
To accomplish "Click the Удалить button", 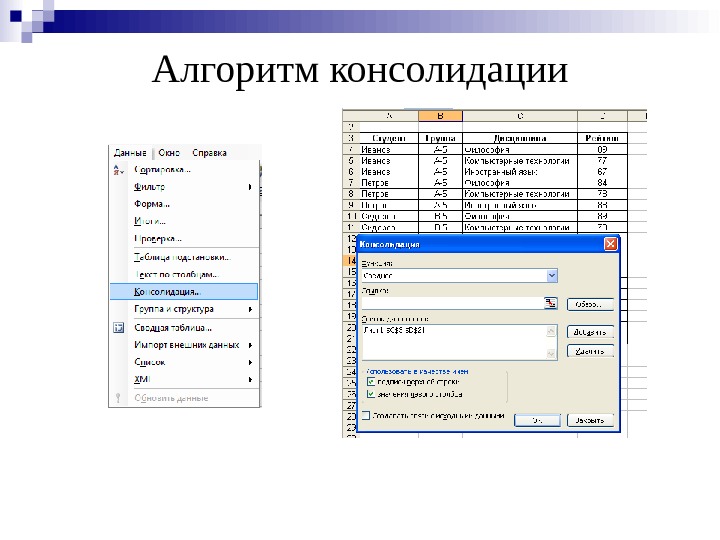I will click(590, 351).
